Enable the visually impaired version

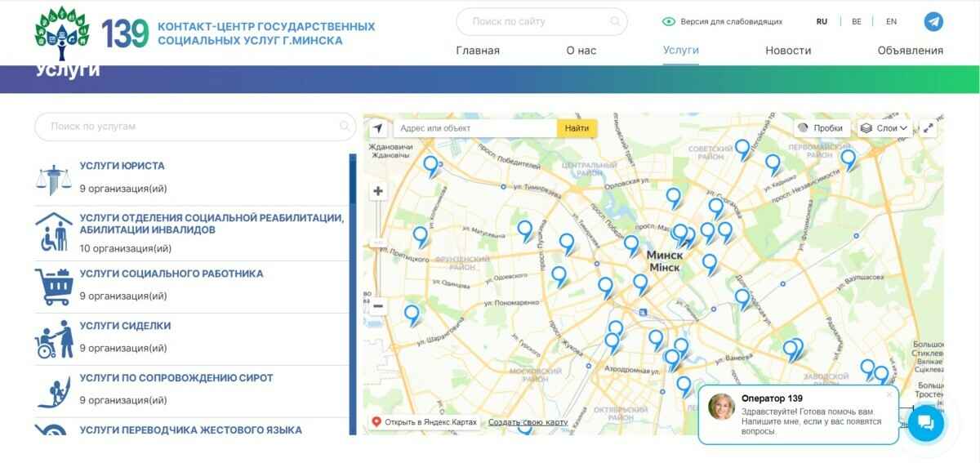coord(722,22)
